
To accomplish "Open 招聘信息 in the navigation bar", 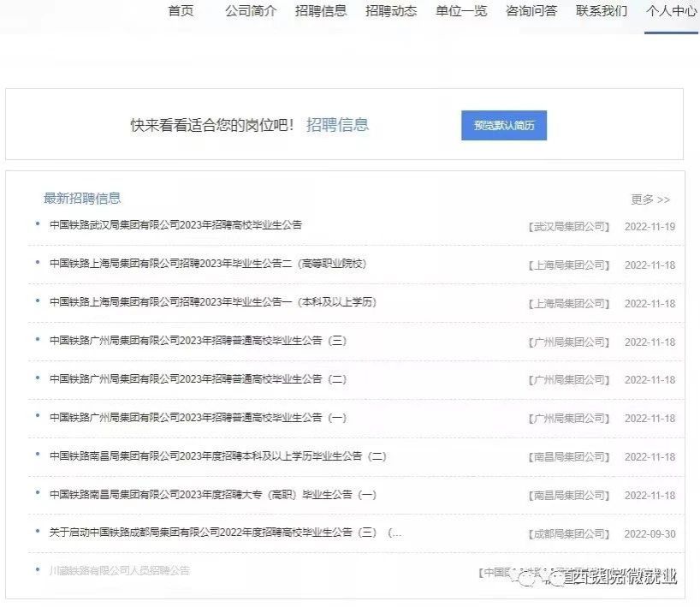I will click(321, 11).
